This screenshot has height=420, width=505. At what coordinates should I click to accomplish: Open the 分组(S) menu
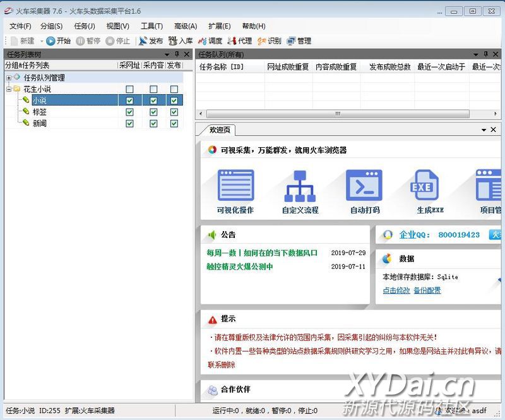click(52, 26)
